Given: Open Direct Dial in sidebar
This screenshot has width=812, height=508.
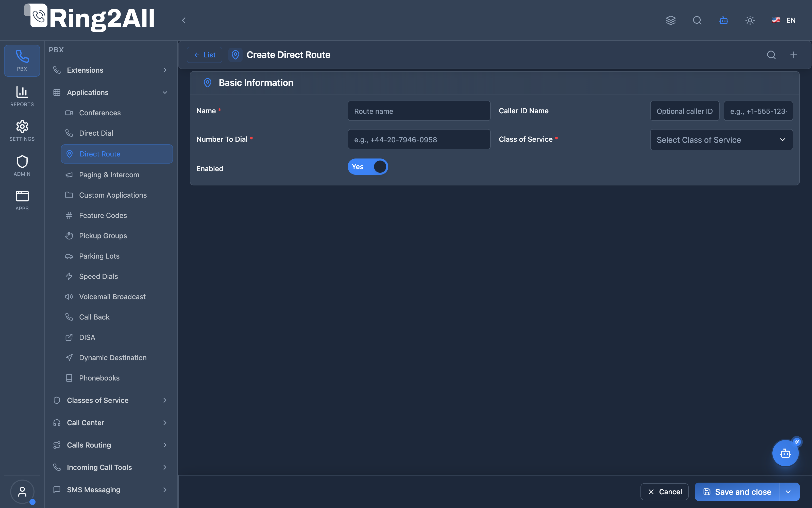Looking at the screenshot, I should point(117,133).
